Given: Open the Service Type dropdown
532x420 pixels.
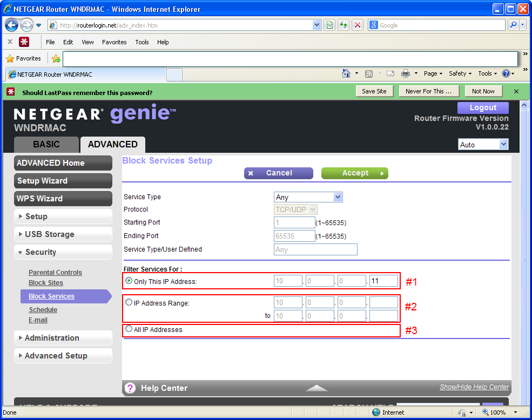Looking at the screenshot, I should 308,197.
